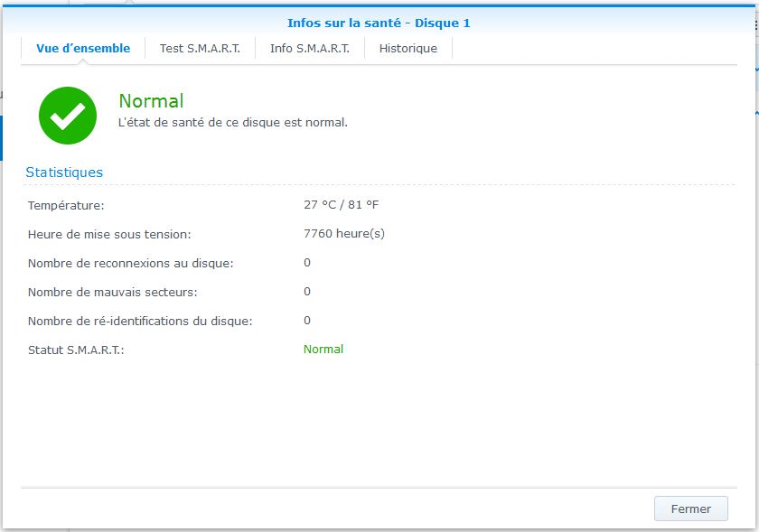Select text L'état de santé de ce disque est normal
Screen dimensions: 759x532
click(x=233, y=123)
